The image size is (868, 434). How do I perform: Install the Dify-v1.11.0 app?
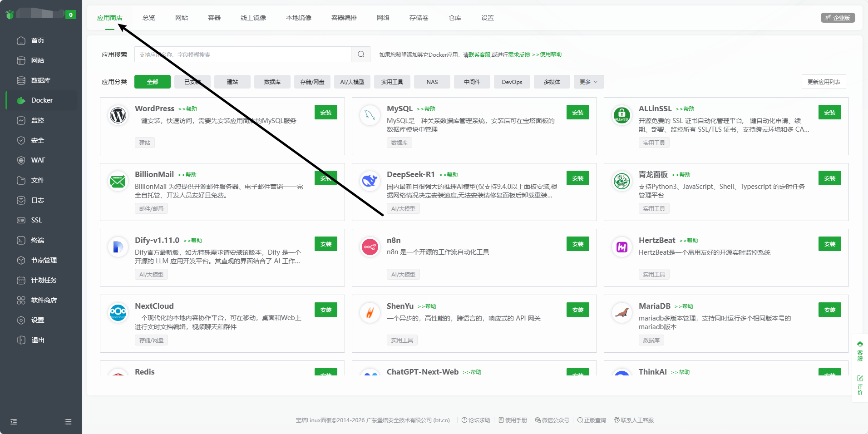326,244
